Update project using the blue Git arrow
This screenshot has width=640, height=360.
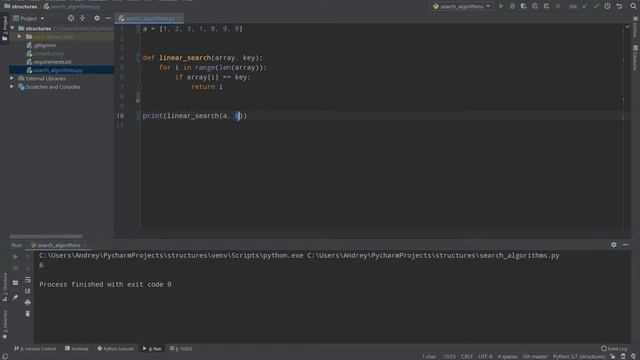(x=585, y=7)
